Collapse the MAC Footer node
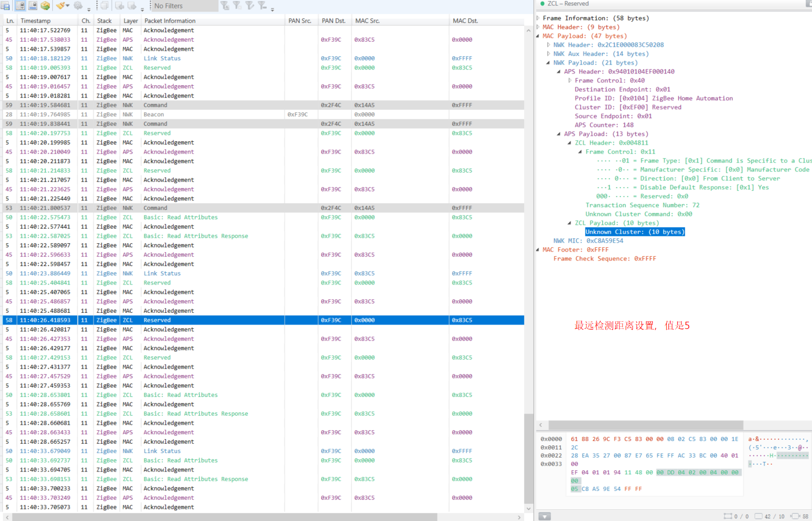Screen dimensions: 812x521 click(538, 250)
